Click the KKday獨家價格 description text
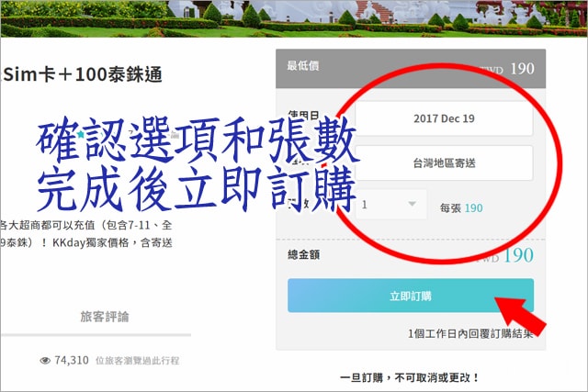 (90, 242)
